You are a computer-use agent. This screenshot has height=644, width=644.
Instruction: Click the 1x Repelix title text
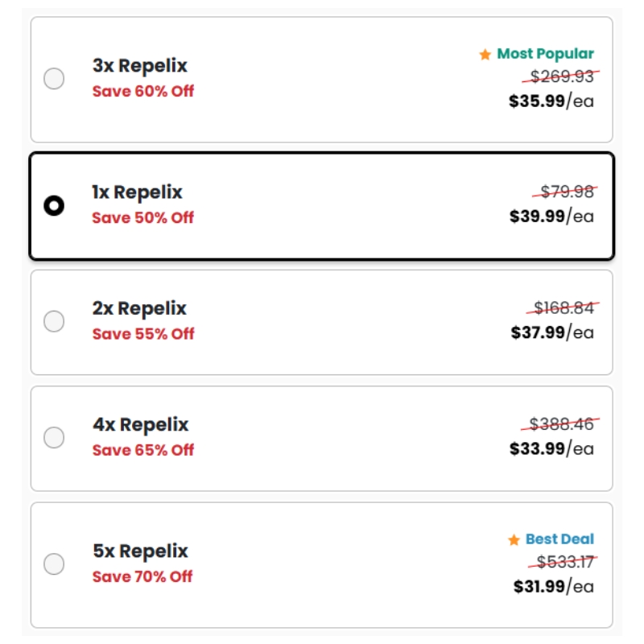pyautogui.click(x=137, y=192)
